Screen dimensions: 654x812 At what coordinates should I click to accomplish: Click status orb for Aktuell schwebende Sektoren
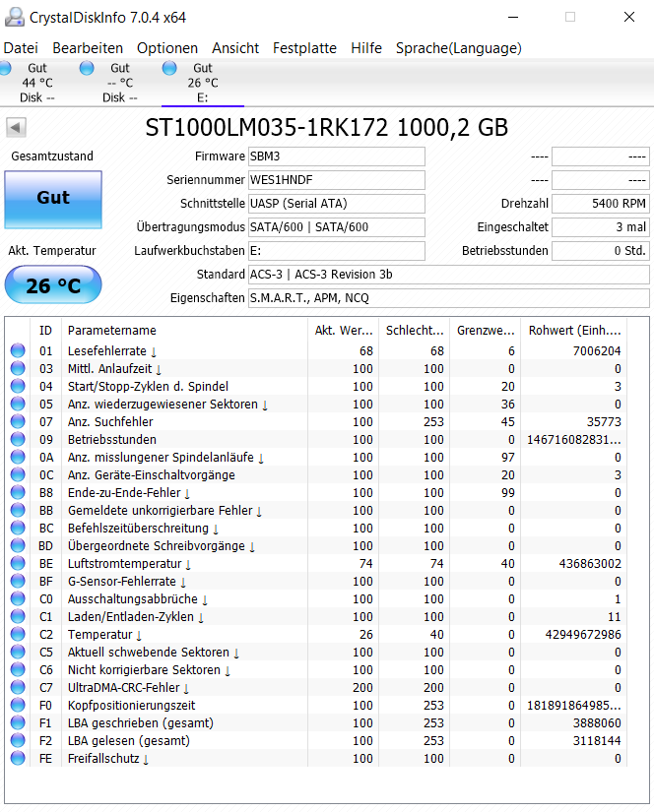pos(18,652)
